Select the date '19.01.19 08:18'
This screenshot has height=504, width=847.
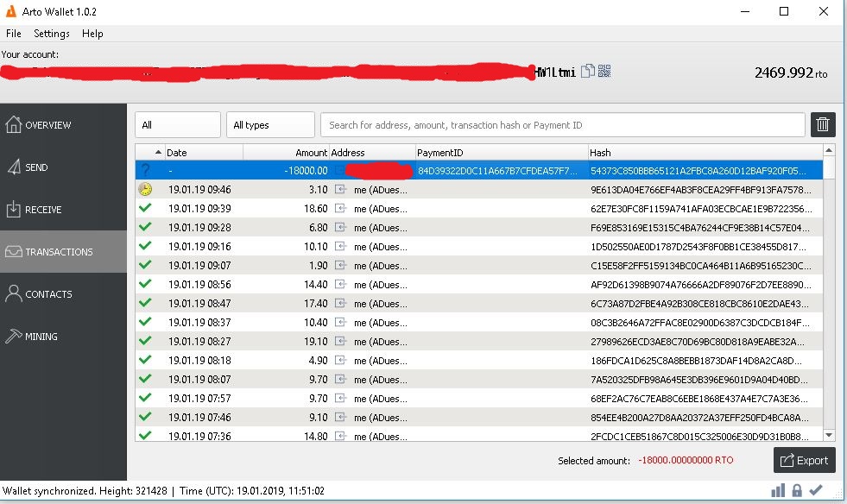[199, 361]
